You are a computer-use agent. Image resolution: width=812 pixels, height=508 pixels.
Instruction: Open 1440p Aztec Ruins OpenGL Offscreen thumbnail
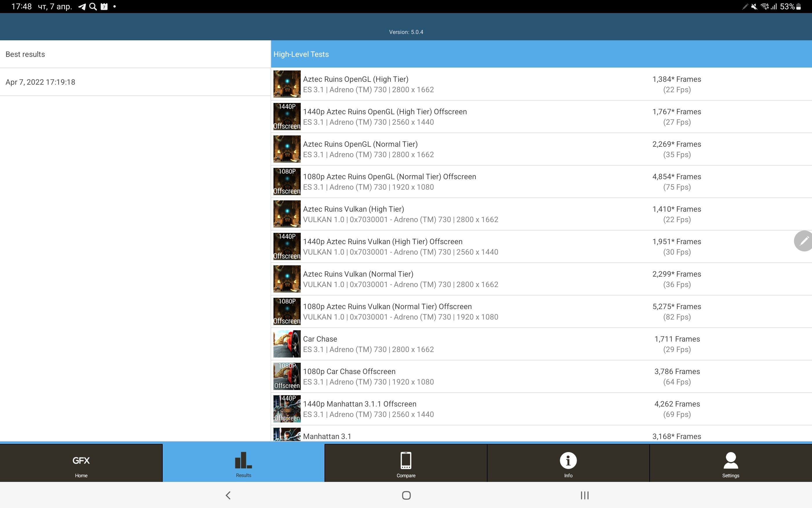(287, 117)
